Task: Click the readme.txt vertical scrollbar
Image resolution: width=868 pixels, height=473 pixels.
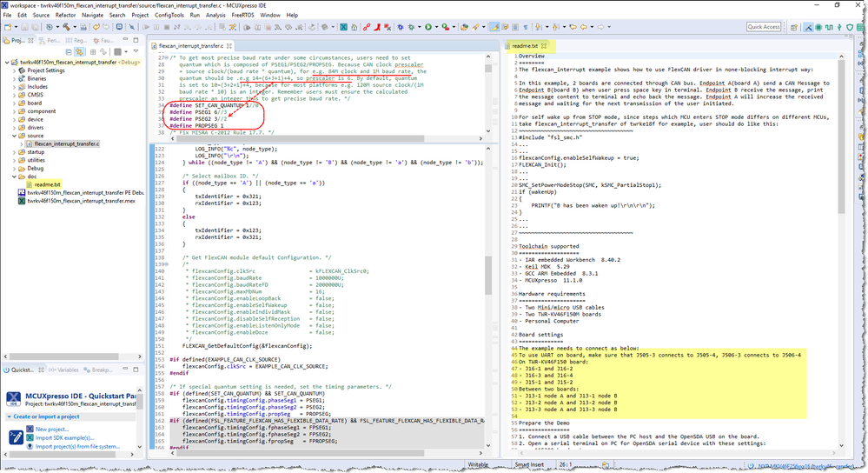Action: tap(841, 137)
